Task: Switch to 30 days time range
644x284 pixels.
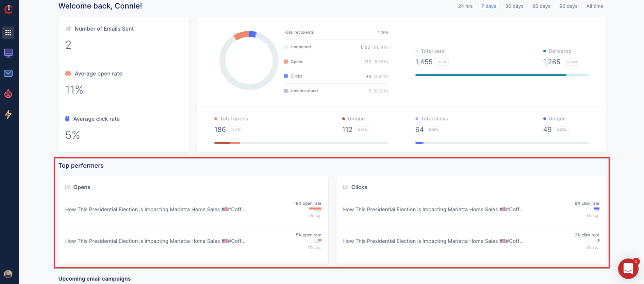Action: pos(514,6)
